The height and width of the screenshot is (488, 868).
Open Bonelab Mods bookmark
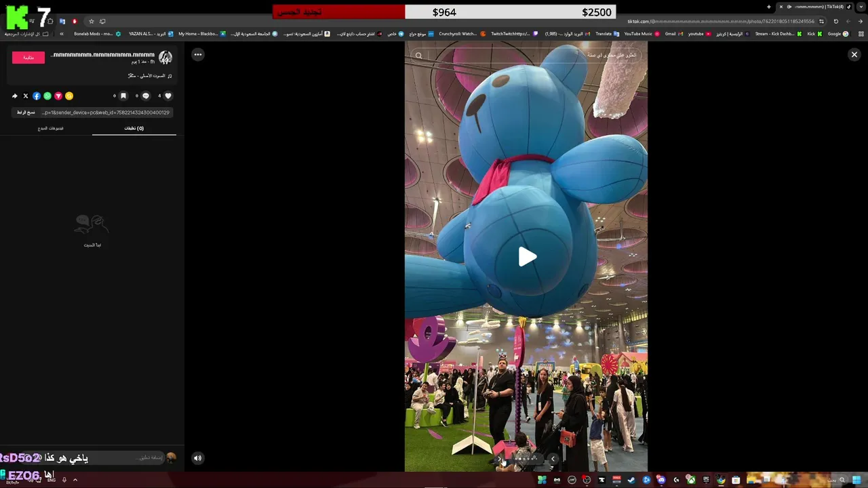pos(98,33)
